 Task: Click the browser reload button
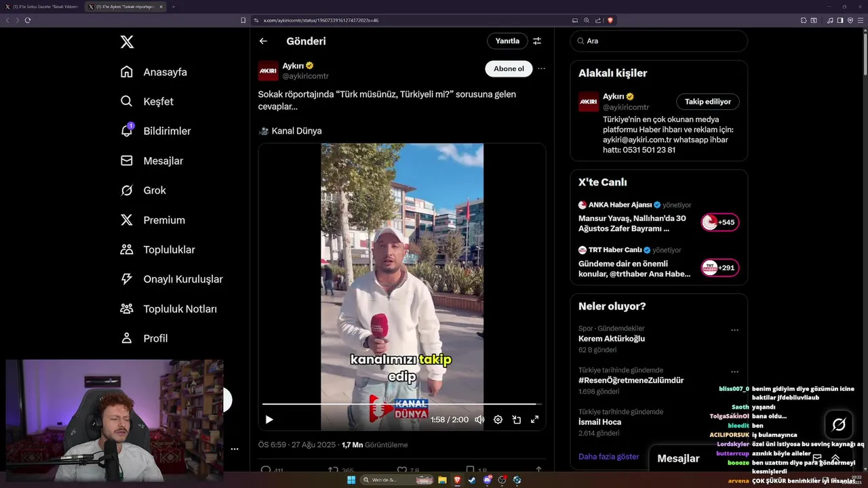[x=28, y=20]
